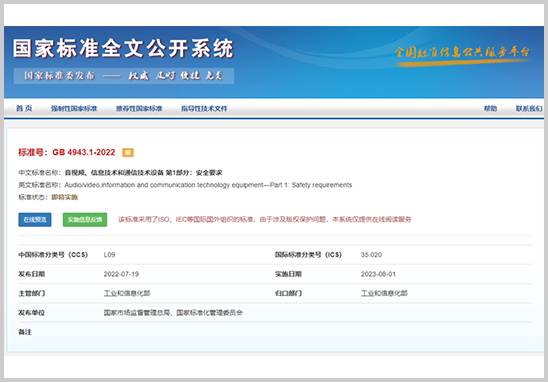Select the standard number GB 4943.1-2022
548x382 pixels.
pos(84,152)
